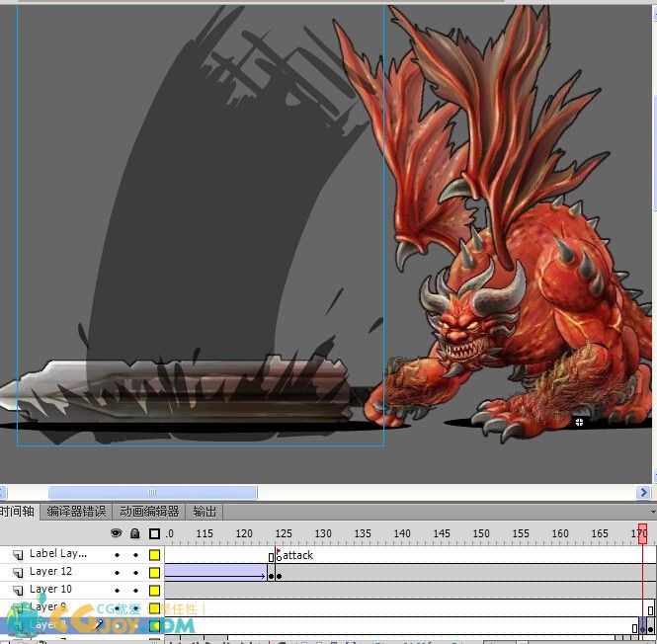Jump to frame 140 on the ruler
This screenshot has height=644, width=657.
tap(402, 533)
